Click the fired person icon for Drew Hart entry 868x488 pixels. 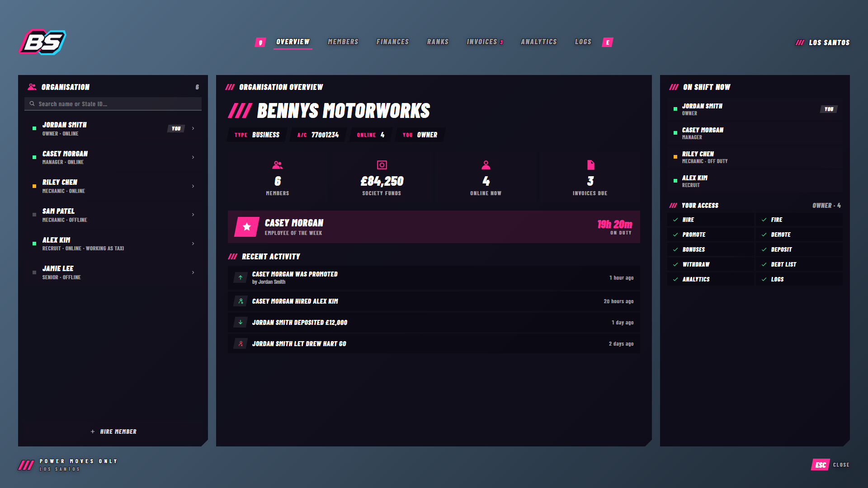(241, 343)
